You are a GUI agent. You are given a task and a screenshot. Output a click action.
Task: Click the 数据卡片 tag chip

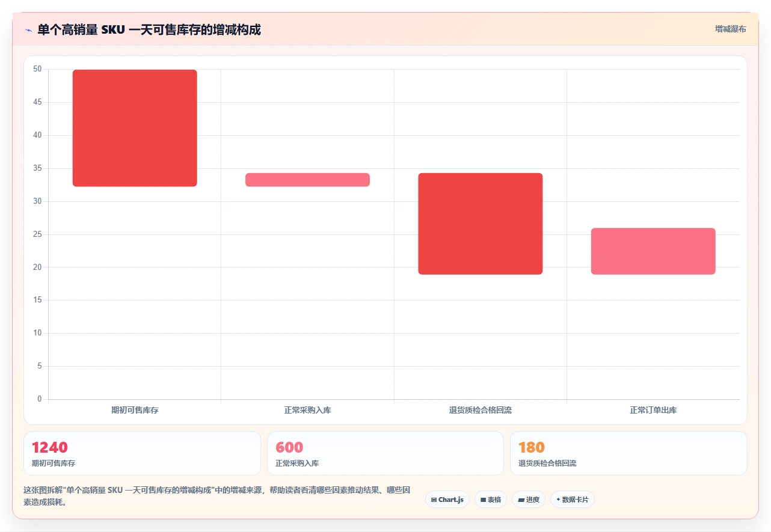573,500
